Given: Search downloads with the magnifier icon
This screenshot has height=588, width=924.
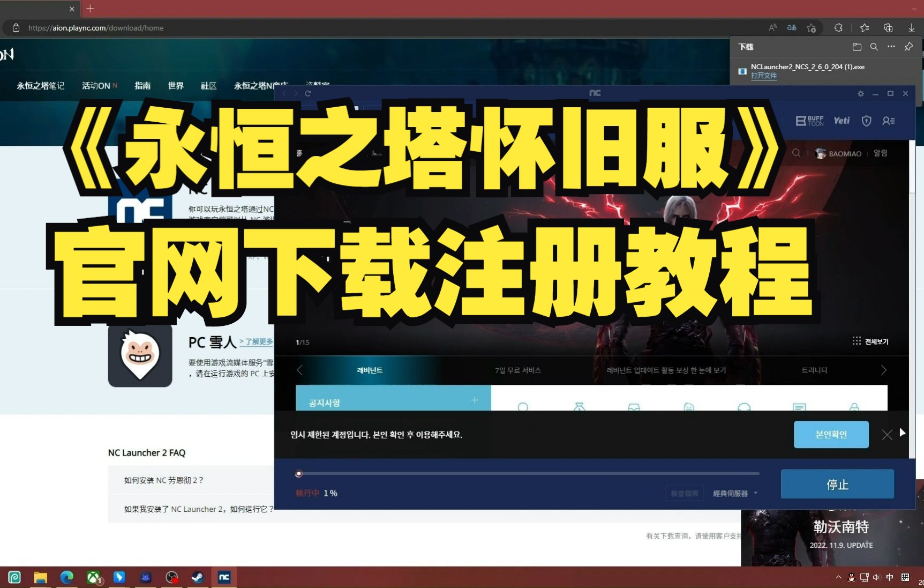Looking at the screenshot, I should (x=874, y=47).
